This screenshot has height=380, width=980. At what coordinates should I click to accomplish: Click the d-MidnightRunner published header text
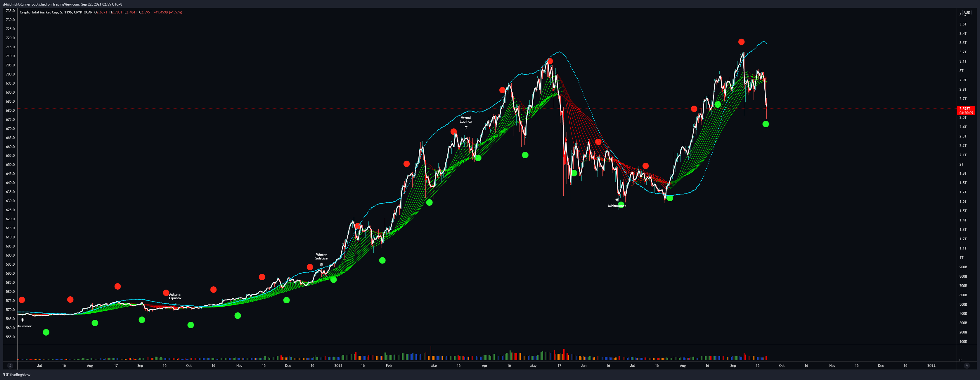(x=63, y=4)
